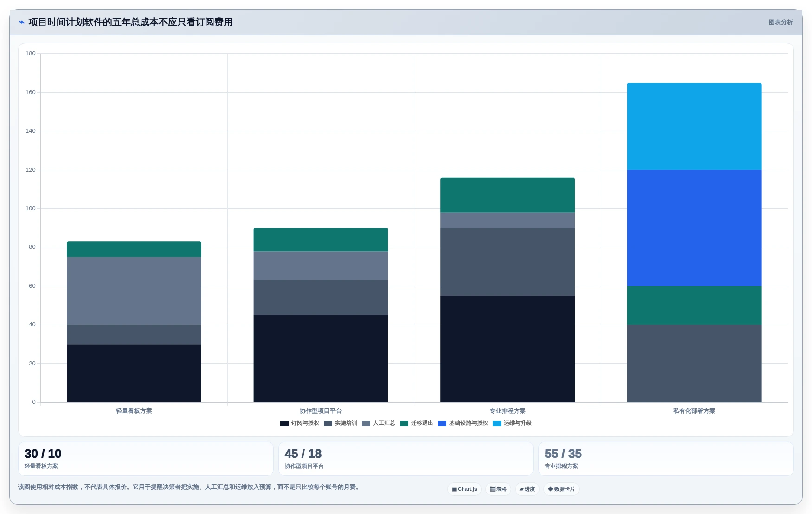This screenshot has width=812, height=514.
Task: Click the dark 订阅与授权 segment of 轻量看板方案 bar
Action: coord(134,373)
